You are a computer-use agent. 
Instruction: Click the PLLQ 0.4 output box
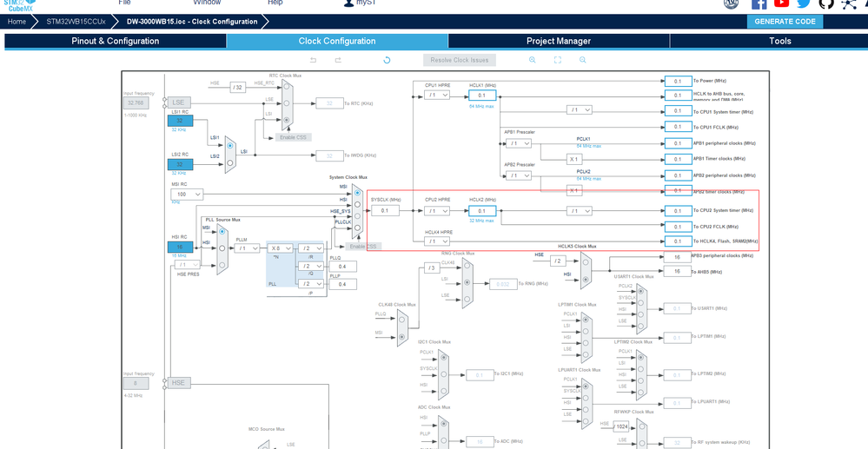click(x=342, y=267)
